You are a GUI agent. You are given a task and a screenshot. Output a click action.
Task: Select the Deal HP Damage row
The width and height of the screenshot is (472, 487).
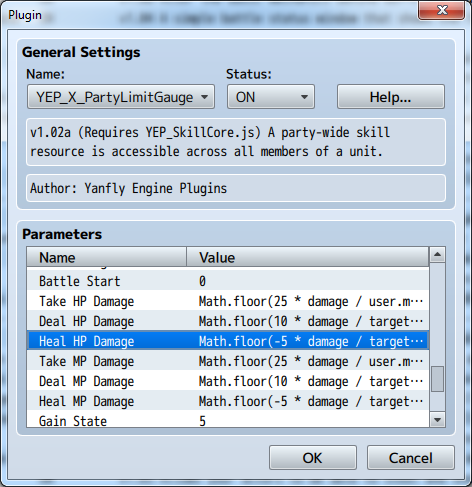coord(228,321)
